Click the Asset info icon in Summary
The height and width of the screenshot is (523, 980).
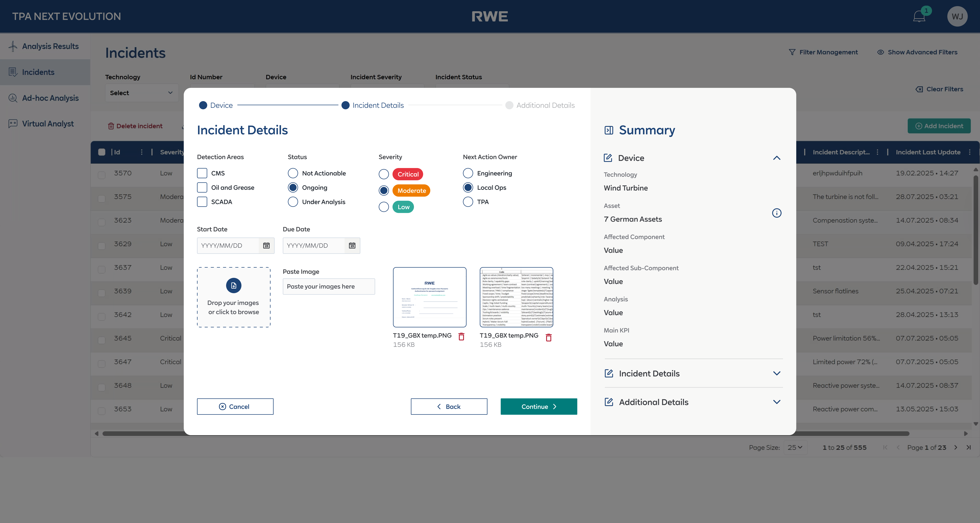tap(777, 213)
